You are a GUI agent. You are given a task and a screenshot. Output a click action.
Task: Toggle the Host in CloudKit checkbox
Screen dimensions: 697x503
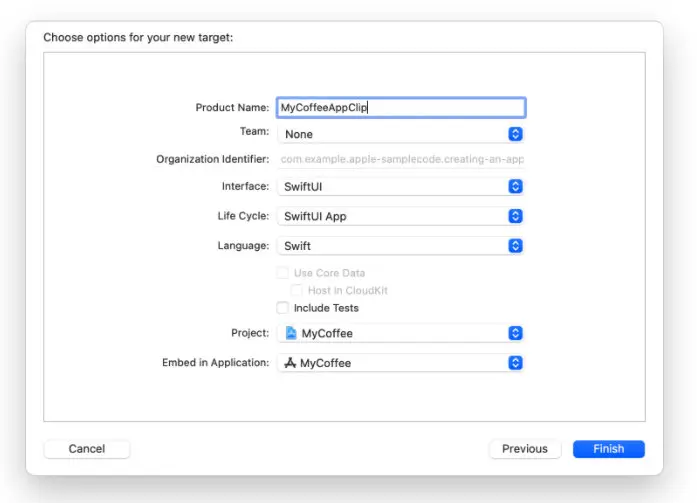297,290
